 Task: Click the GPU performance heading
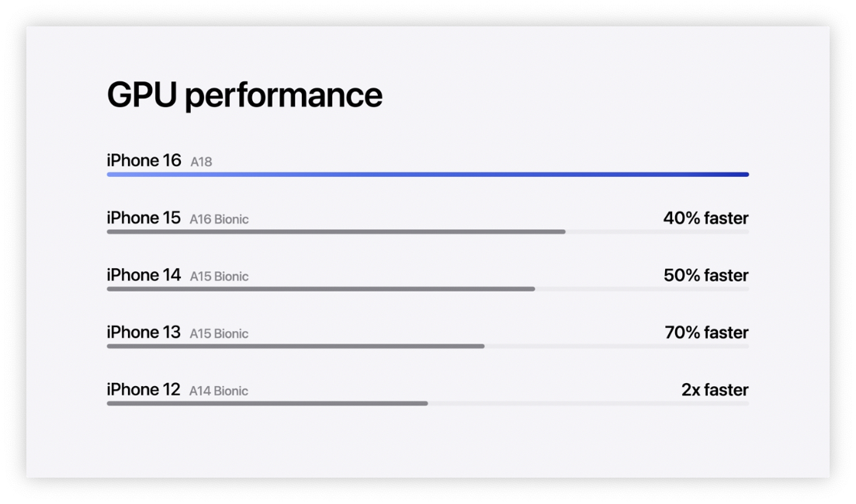(244, 95)
